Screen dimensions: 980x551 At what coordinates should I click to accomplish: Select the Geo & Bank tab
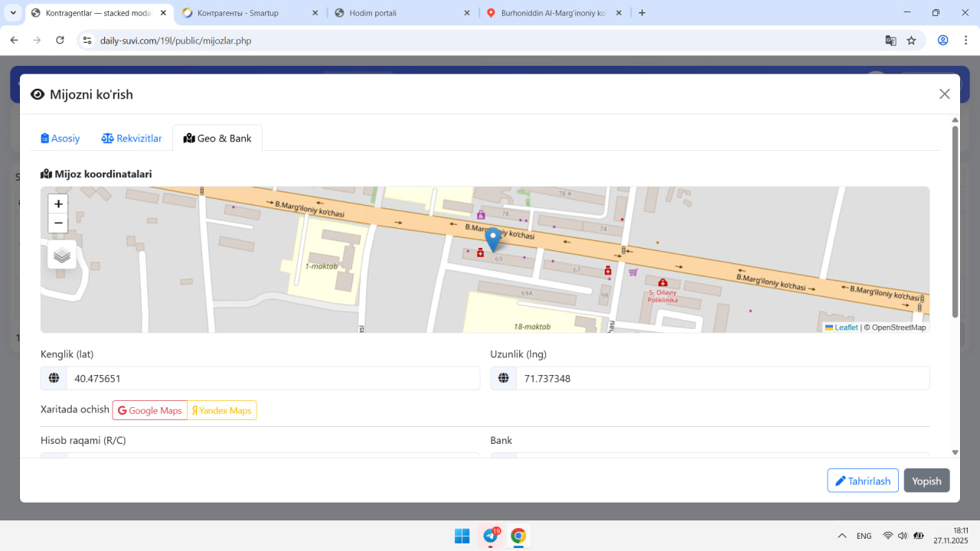(217, 139)
